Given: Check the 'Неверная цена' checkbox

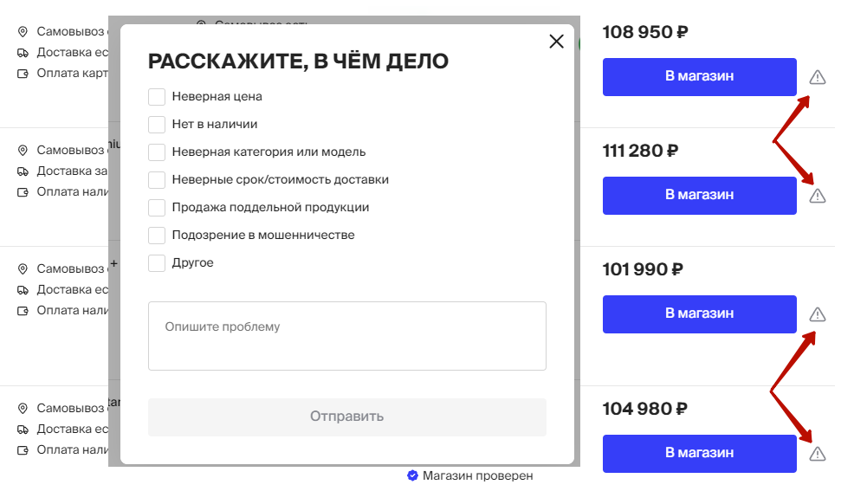Looking at the screenshot, I should [x=157, y=97].
